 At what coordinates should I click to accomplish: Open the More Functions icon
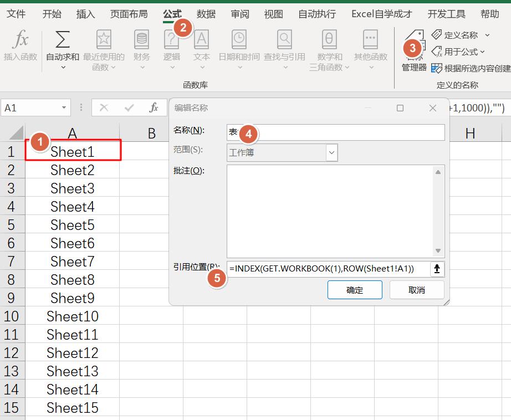[370, 39]
